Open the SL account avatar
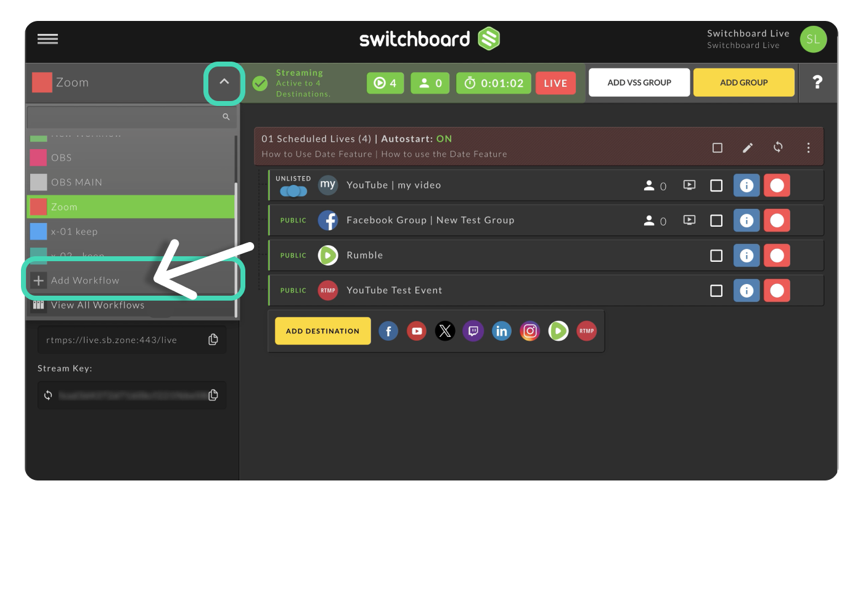The image size is (863, 616). click(813, 39)
